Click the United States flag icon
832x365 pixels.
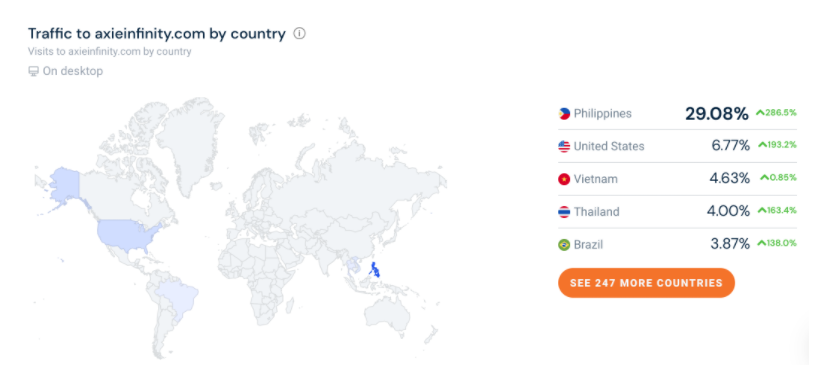tap(564, 146)
